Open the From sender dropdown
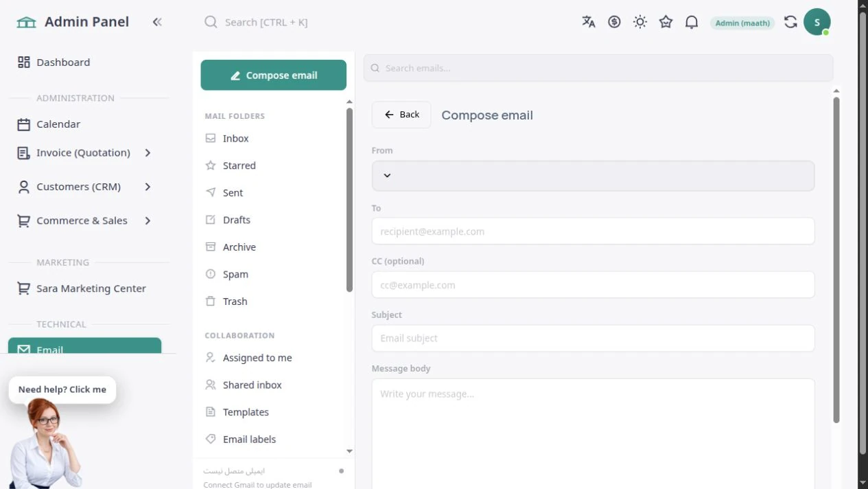The image size is (868, 489). (x=593, y=176)
